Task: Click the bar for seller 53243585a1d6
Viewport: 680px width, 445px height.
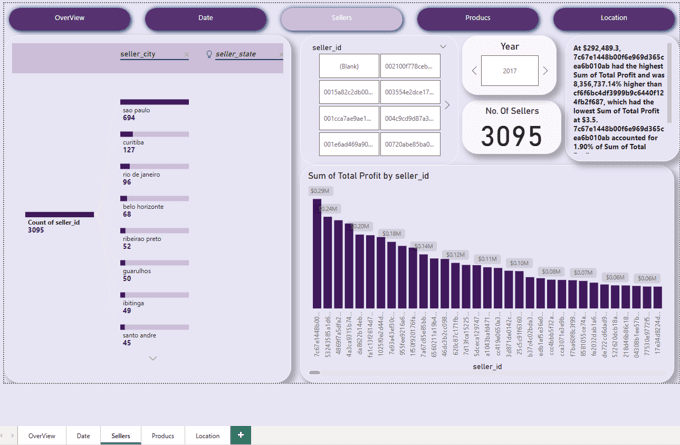Action: 327,262
